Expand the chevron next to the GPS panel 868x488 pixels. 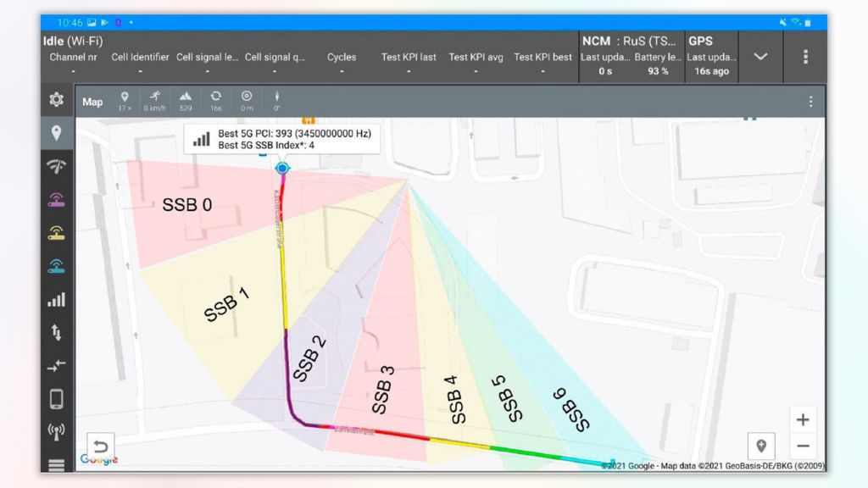point(761,57)
